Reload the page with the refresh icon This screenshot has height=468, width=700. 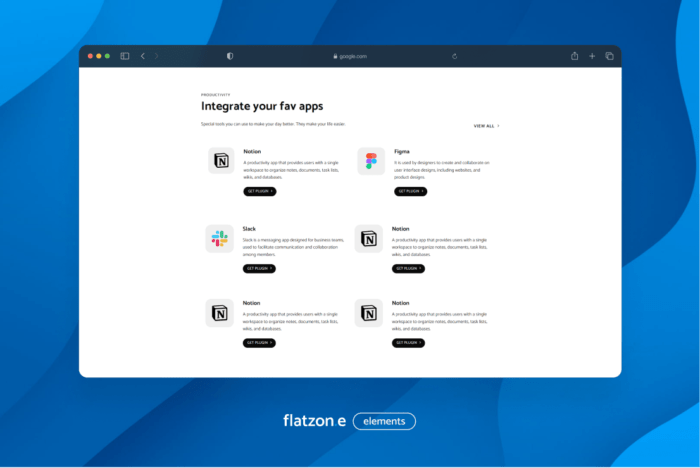tap(455, 56)
